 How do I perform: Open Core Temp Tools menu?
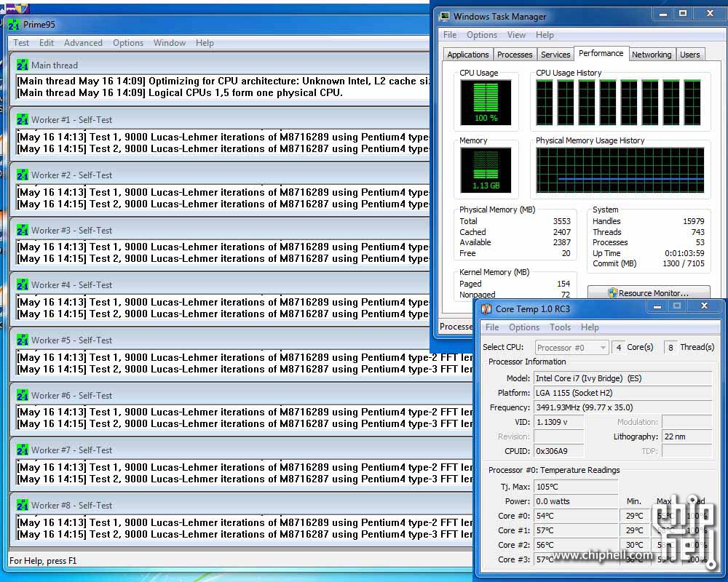[x=560, y=327]
